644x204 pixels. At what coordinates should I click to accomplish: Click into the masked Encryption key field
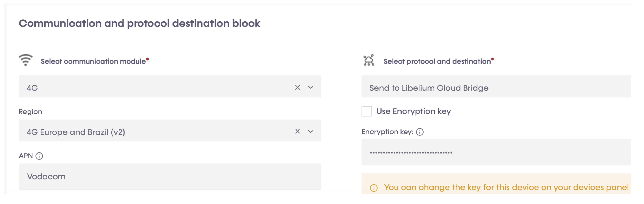tap(496, 152)
